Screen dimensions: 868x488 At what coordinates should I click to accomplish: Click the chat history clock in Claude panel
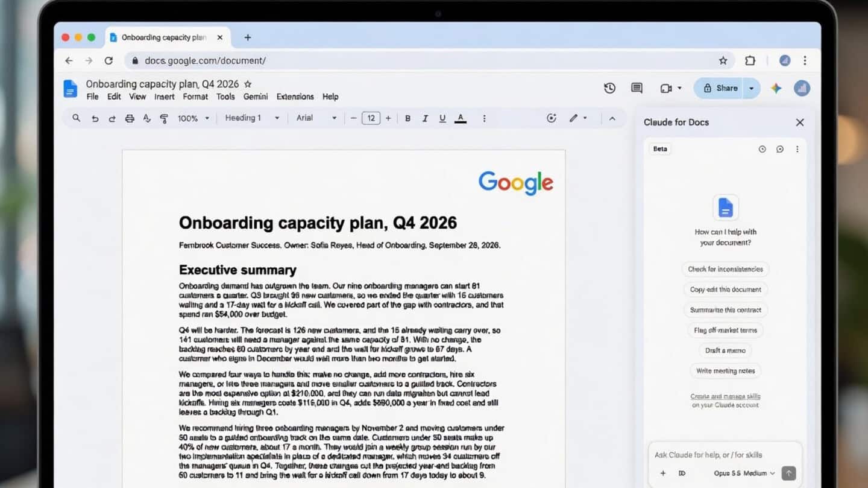(762, 149)
